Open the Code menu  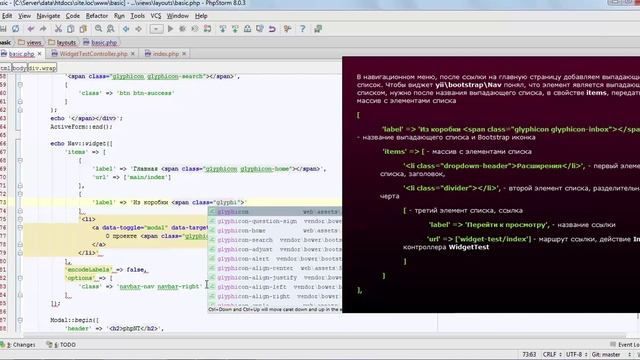tap(73, 16)
